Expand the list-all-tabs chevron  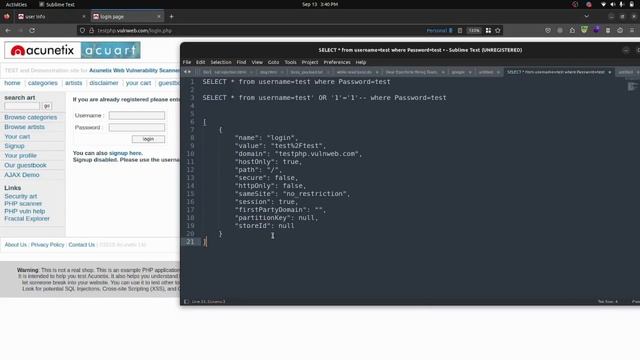coord(587,16)
